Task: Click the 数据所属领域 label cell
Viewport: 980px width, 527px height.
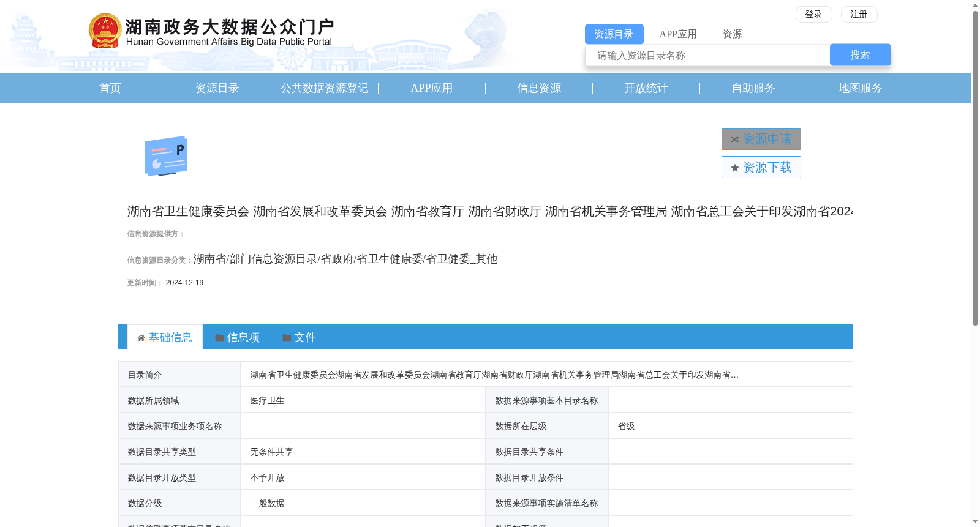Action: pos(179,400)
